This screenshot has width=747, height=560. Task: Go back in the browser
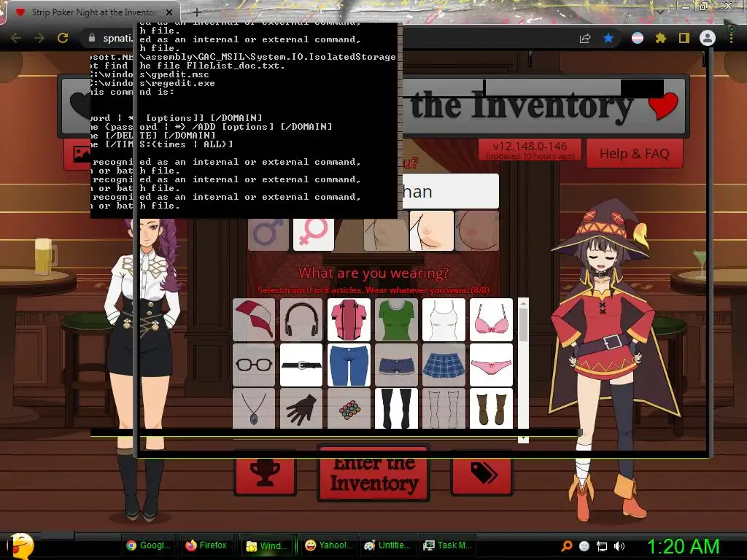[16, 38]
